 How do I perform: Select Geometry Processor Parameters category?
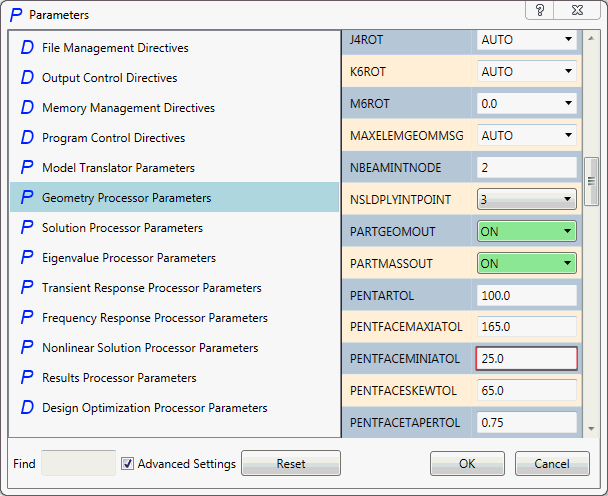coord(126,198)
